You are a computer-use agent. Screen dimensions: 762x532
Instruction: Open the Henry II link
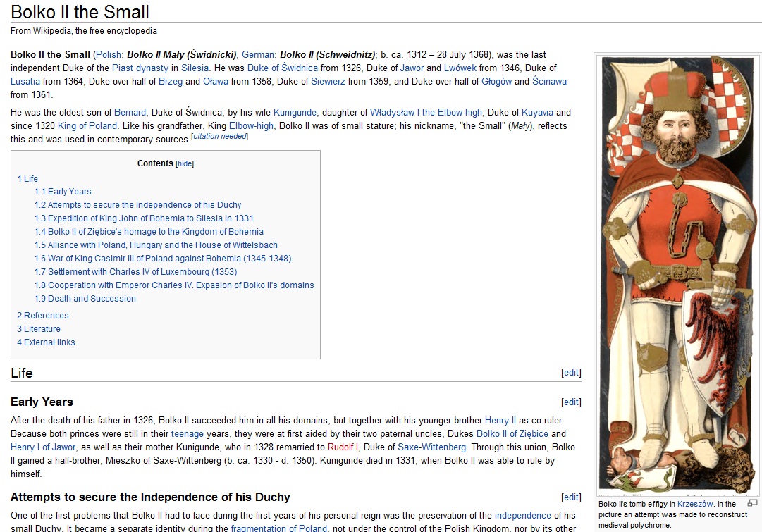(500, 420)
